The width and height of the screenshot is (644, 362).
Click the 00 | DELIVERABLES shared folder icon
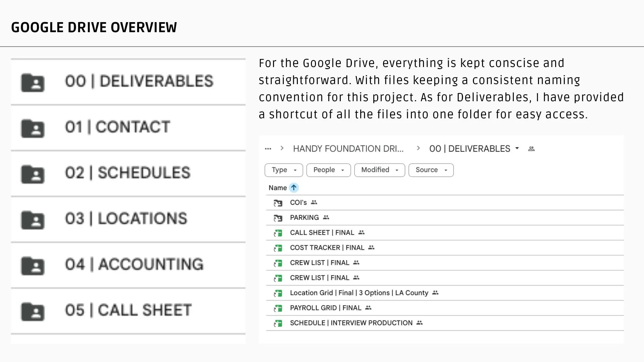[33, 82]
